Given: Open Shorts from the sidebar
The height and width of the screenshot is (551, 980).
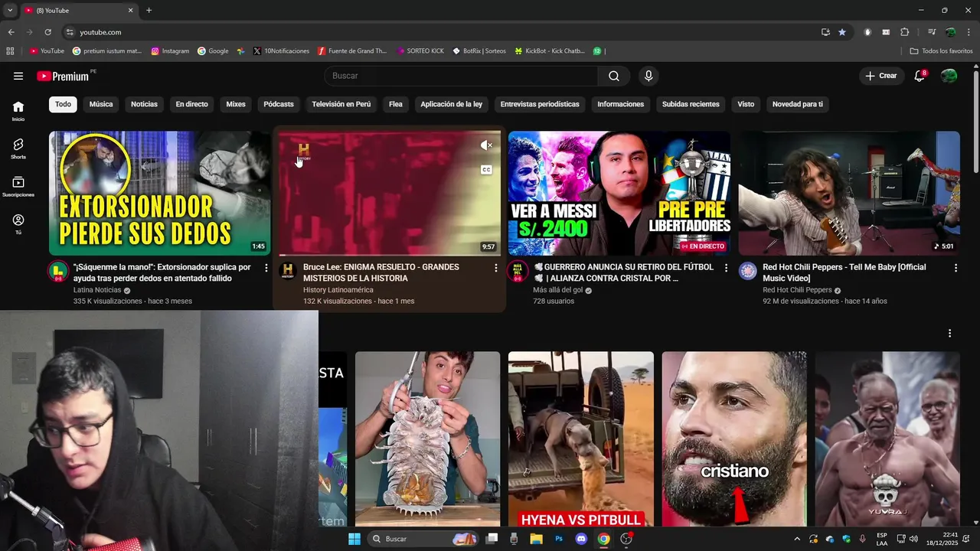Looking at the screenshot, I should [18, 148].
